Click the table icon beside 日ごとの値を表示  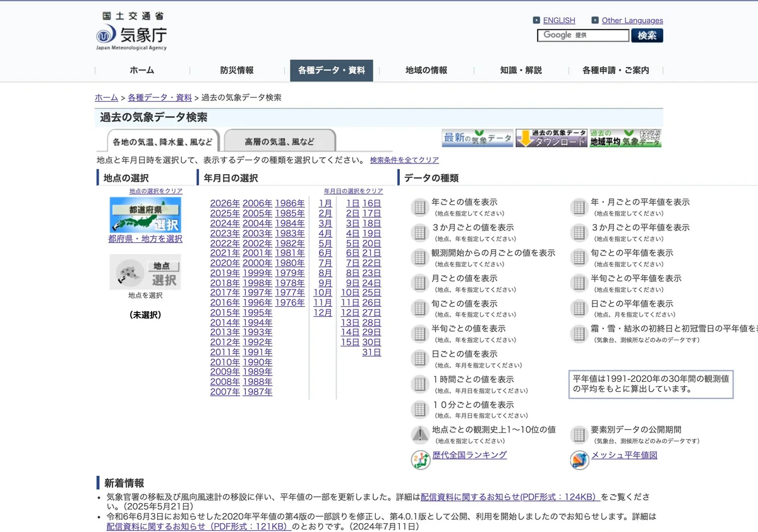(x=420, y=358)
